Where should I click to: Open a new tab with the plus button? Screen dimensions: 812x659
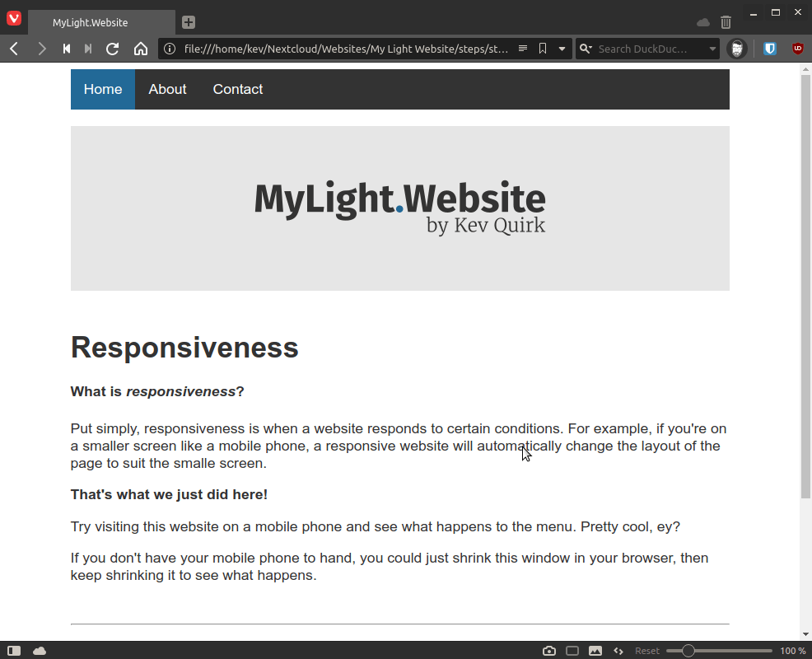pyautogui.click(x=189, y=22)
